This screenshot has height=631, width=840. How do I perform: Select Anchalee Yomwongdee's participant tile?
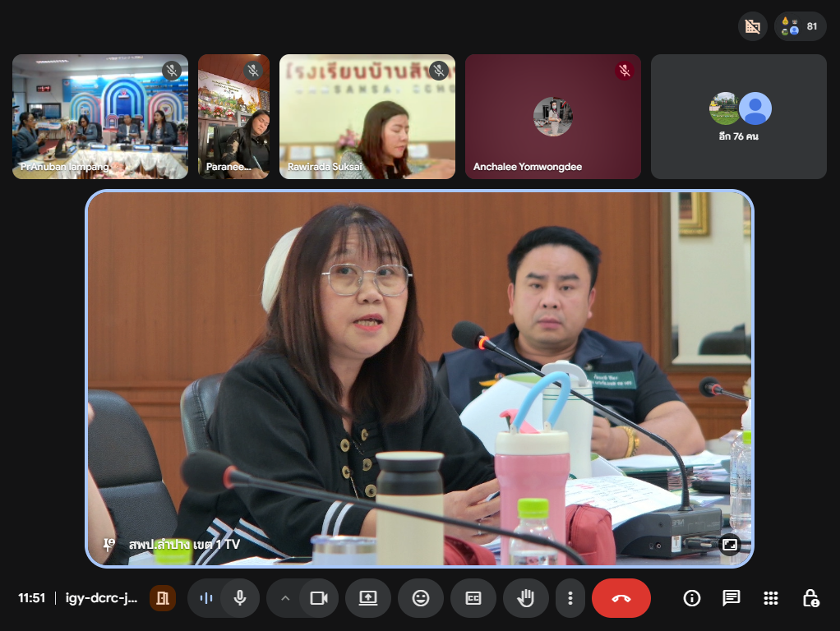[552, 117]
